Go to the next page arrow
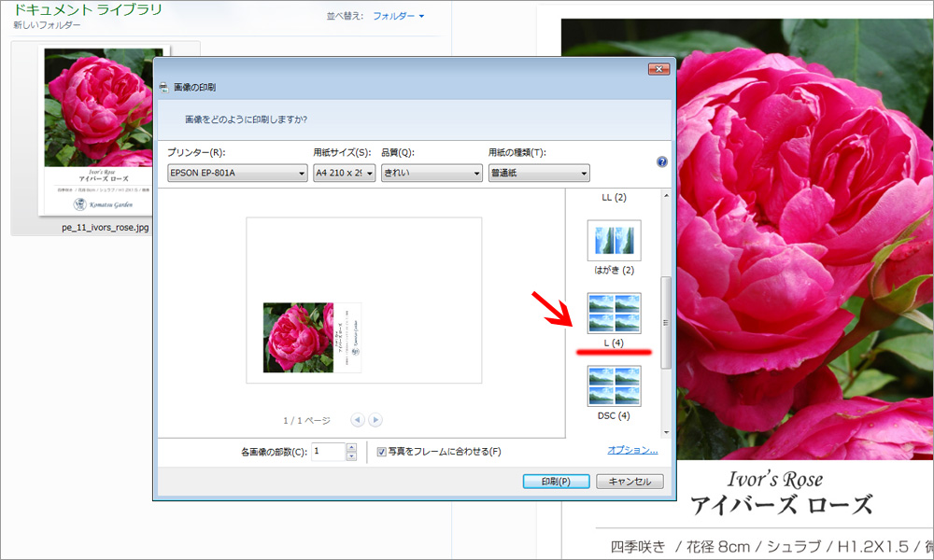The height and width of the screenshot is (560, 934). click(375, 420)
